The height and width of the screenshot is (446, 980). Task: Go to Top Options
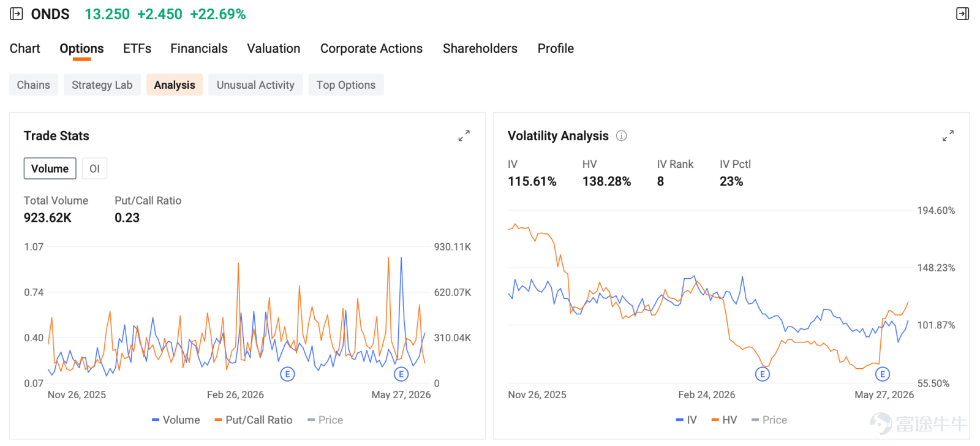pyautogui.click(x=346, y=85)
